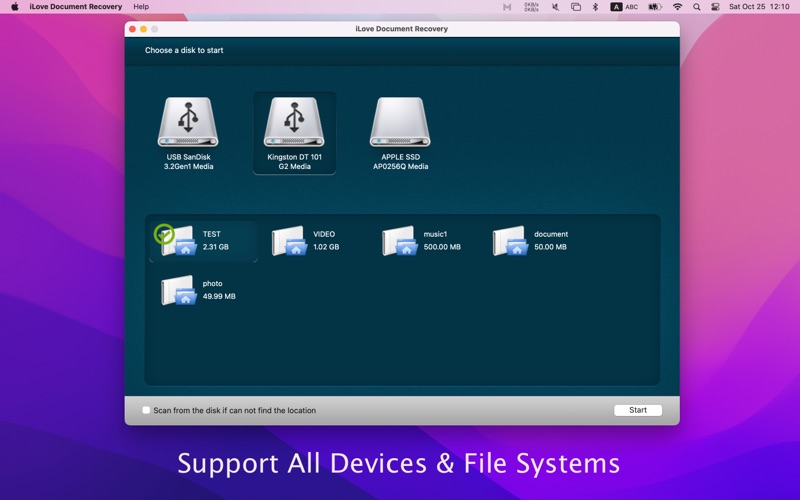Open Bluetooth status in menu bar
Viewport: 800px width, 500px height.
595,7
